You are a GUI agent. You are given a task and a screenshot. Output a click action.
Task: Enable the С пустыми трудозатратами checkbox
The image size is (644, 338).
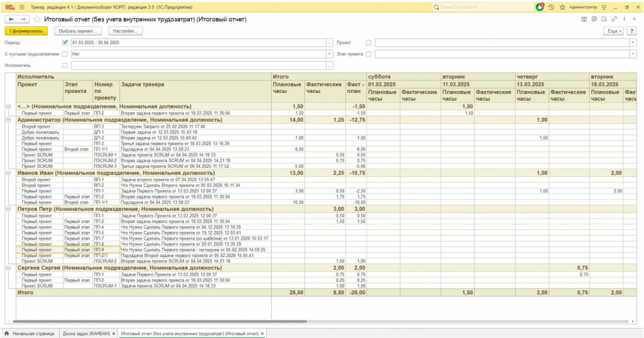click(x=65, y=54)
